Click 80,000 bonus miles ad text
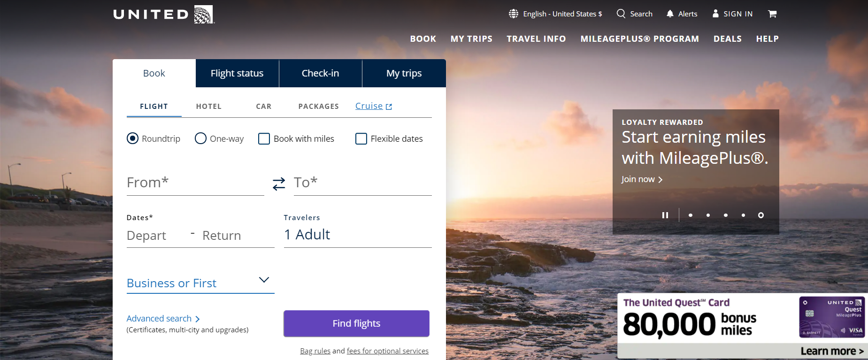This screenshot has width=868, height=360. click(x=690, y=324)
